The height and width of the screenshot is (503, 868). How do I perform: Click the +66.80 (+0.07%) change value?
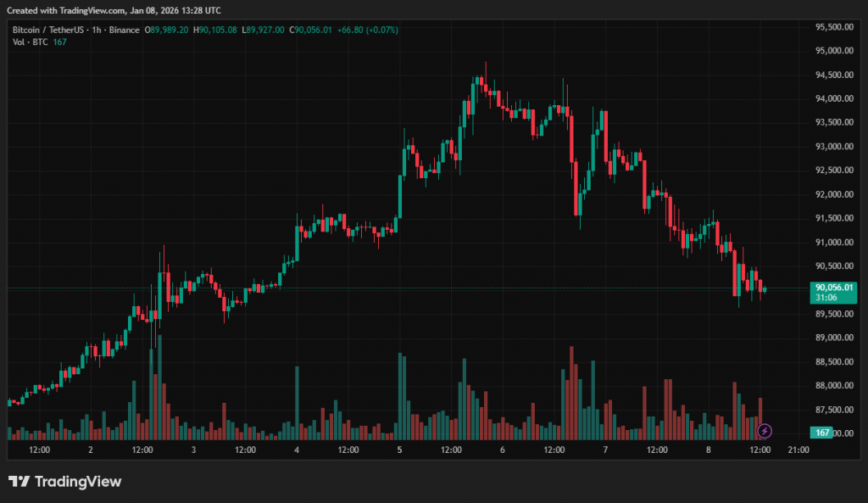coord(368,30)
